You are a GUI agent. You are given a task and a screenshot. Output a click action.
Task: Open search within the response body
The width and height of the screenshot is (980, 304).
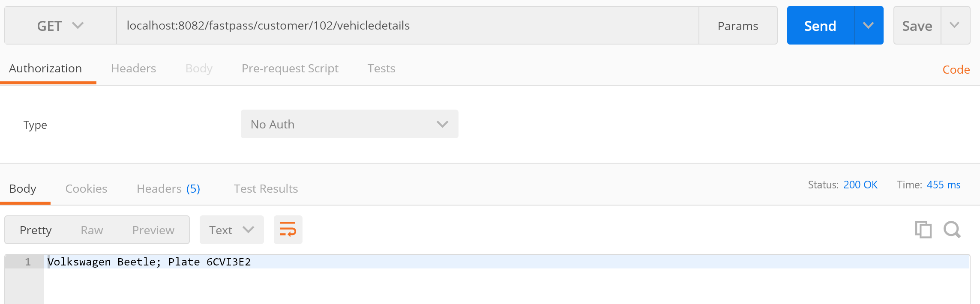click(952, 229)
